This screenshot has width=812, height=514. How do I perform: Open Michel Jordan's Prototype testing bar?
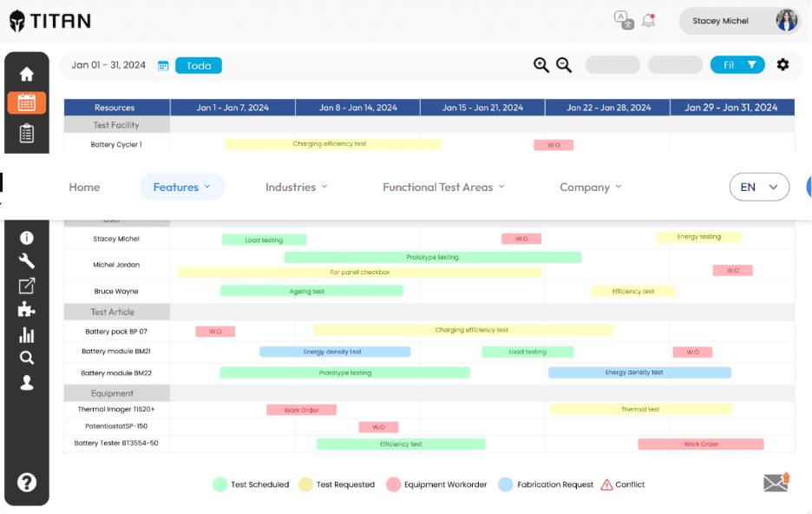(433, 257)
